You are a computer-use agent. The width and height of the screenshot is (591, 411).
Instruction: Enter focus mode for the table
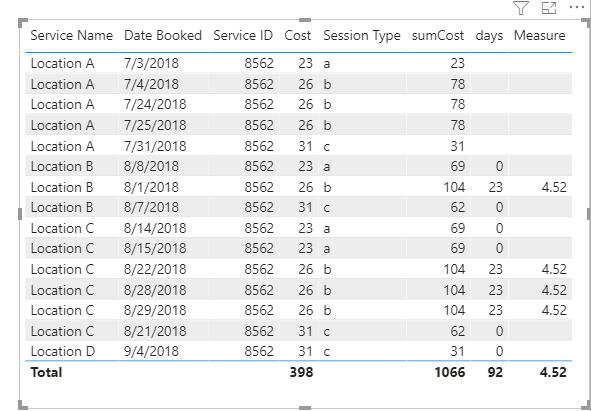(x=549, y=8)
